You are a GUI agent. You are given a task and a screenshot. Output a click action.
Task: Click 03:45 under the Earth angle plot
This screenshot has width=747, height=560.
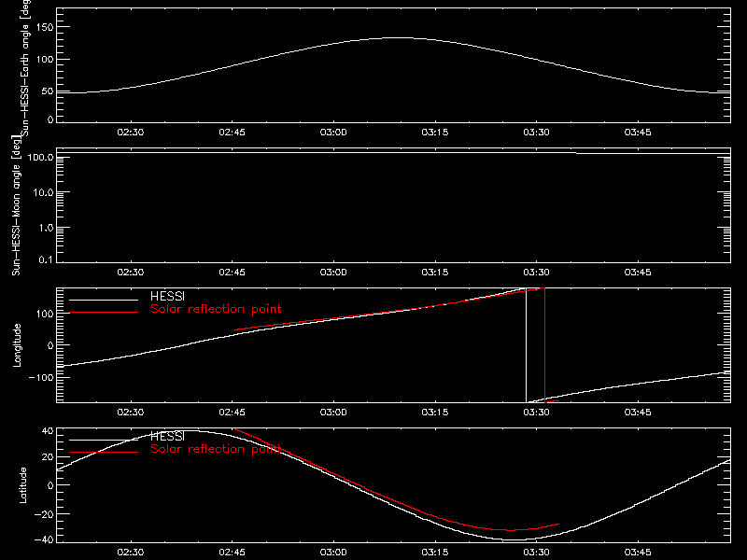[638, 132]
